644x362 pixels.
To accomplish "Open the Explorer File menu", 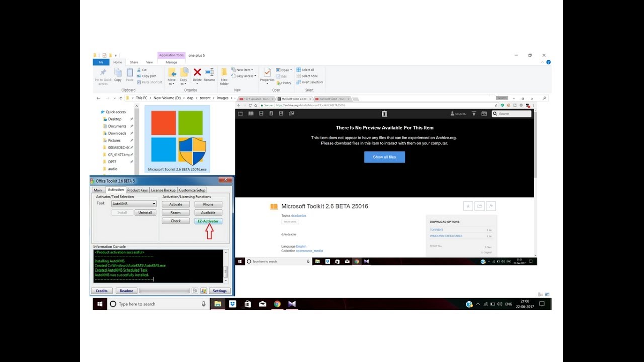I will point(101,62).
